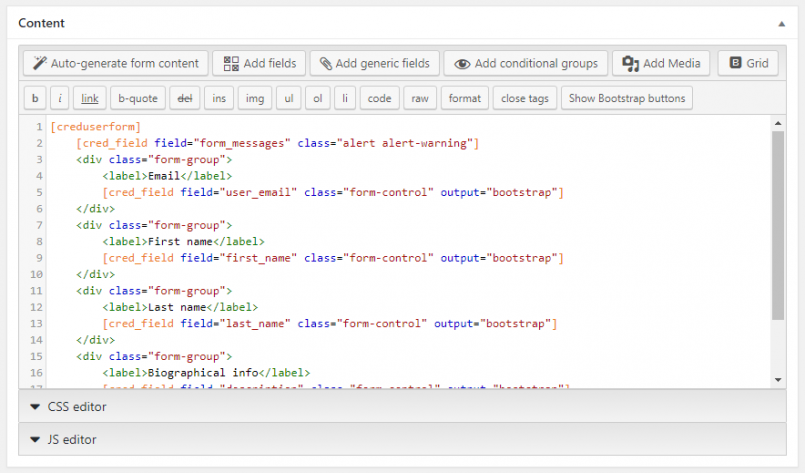Viewport: 805px width, 473px height.
Task: Click the code quicktag button
Action: pos(379,98)
